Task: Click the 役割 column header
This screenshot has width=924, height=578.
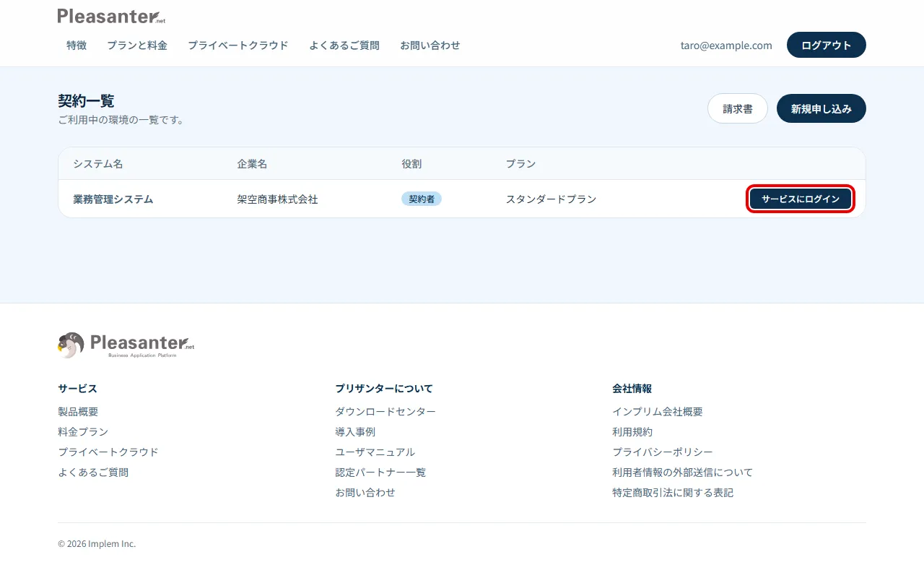Action: (411, 163)
